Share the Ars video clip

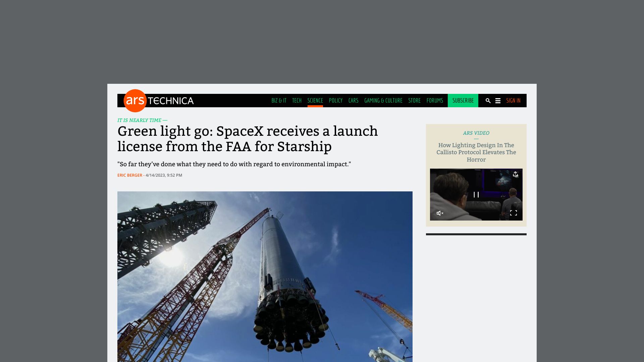(x=516, y=174)
